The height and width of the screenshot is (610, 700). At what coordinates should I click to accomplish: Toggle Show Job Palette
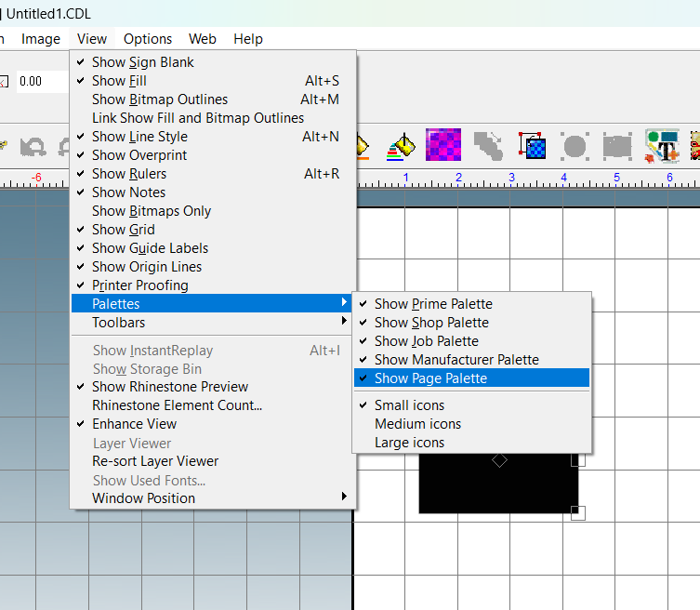pos(472,341)
